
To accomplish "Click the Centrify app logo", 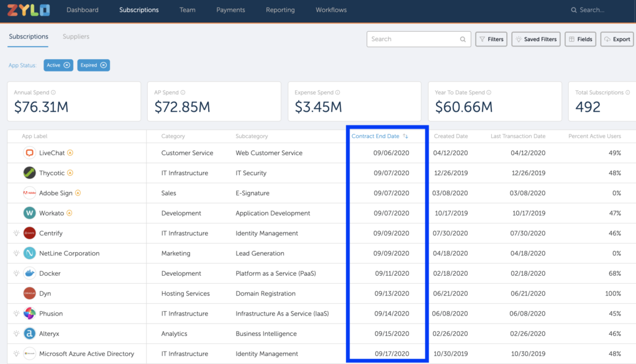I will 29,233.
